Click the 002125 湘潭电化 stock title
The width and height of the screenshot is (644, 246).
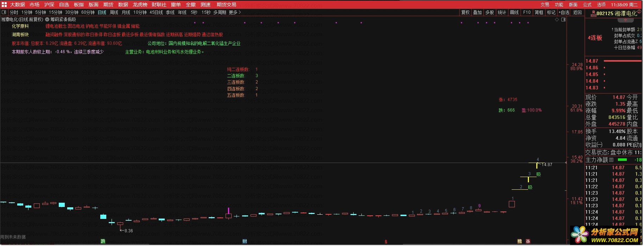point(617,13)
